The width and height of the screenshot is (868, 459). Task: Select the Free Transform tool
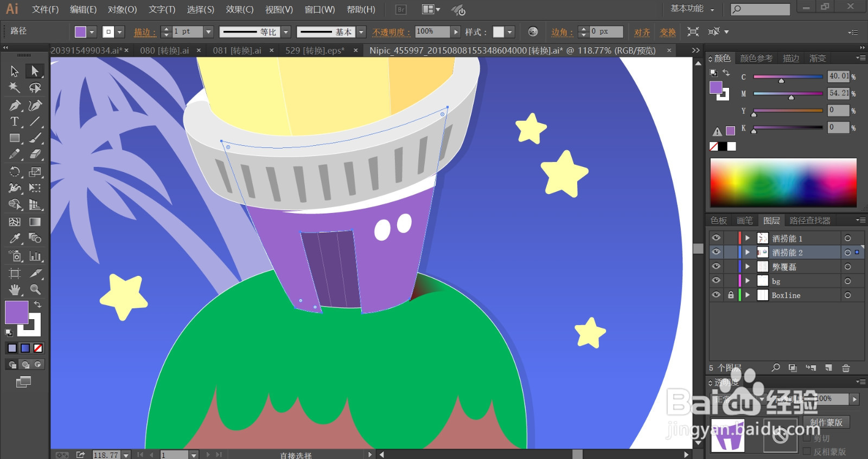[35, 188]
